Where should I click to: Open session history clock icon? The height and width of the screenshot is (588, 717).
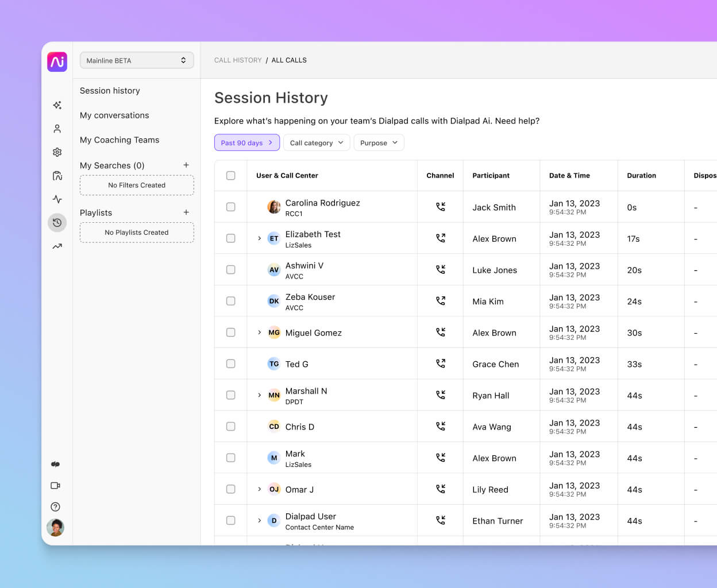click(x=57, y=223)
